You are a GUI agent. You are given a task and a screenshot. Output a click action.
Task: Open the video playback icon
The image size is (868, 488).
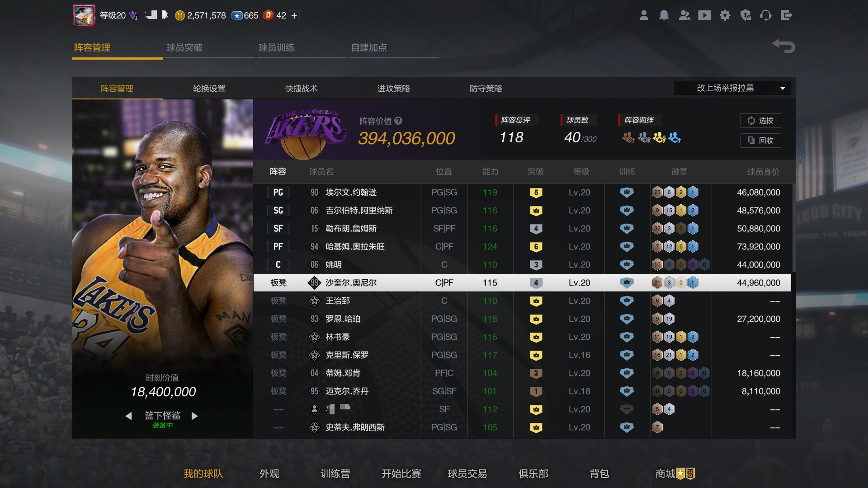pyautogui.click(x=704, y=15)
